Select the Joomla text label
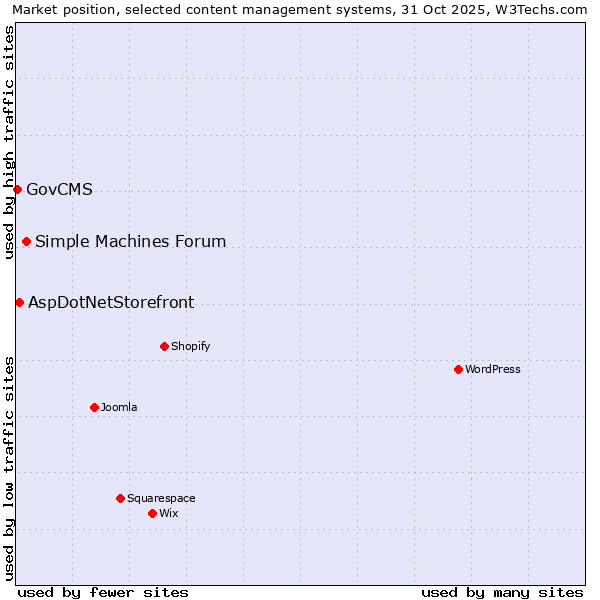This screenshot has height=600, width=600. click(x=119, y=407)
